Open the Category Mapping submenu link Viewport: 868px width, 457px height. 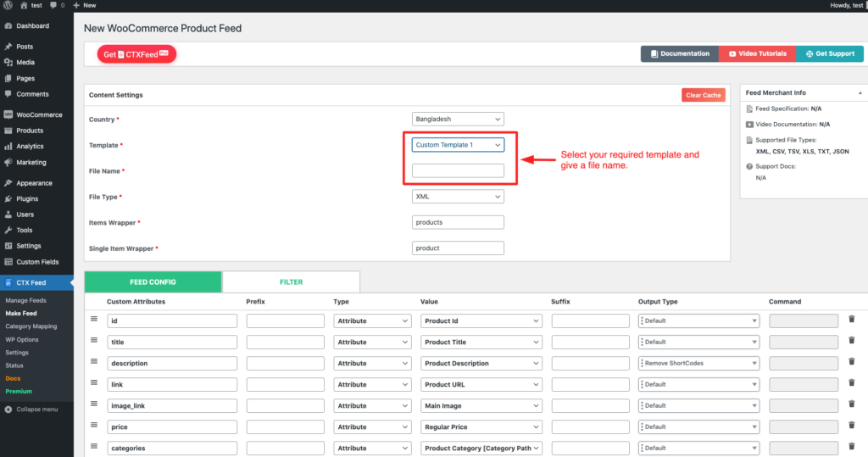[31, 326]
